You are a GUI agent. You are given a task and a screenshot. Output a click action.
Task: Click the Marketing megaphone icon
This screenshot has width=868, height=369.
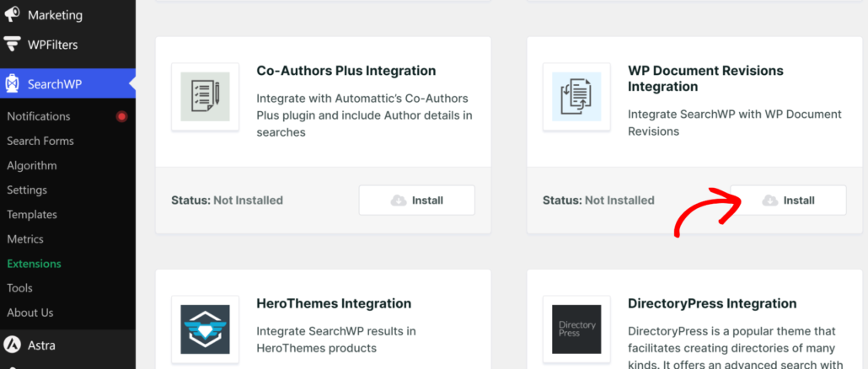tap(12, 15)
